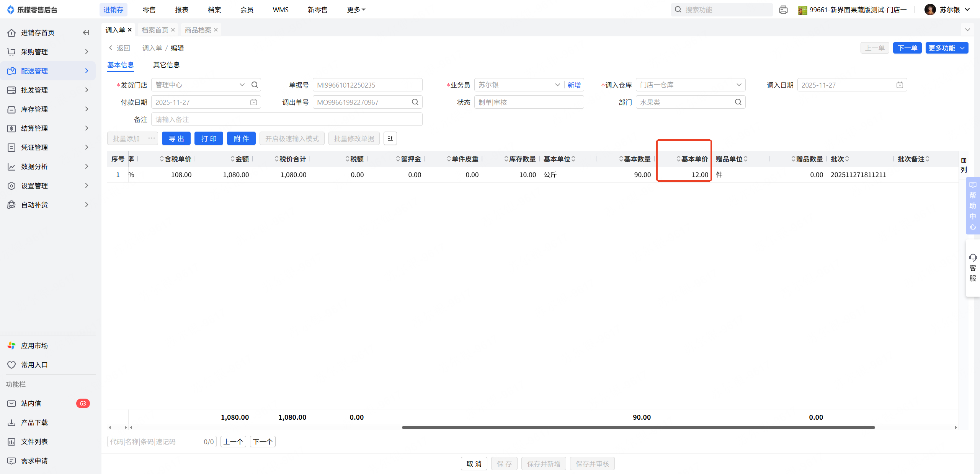Click the 新增 link beside 业务员
The width and height of the screenshot is (980, 474).
574,85
